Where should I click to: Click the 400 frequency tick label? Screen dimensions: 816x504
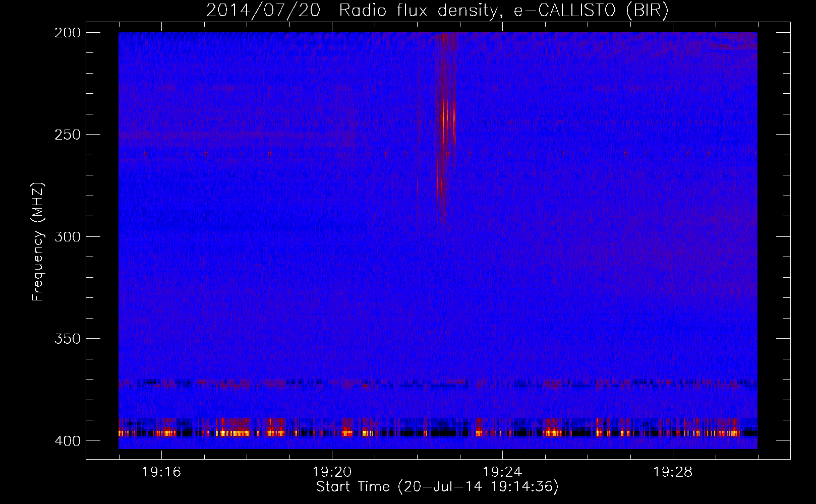tap(68, 440)
